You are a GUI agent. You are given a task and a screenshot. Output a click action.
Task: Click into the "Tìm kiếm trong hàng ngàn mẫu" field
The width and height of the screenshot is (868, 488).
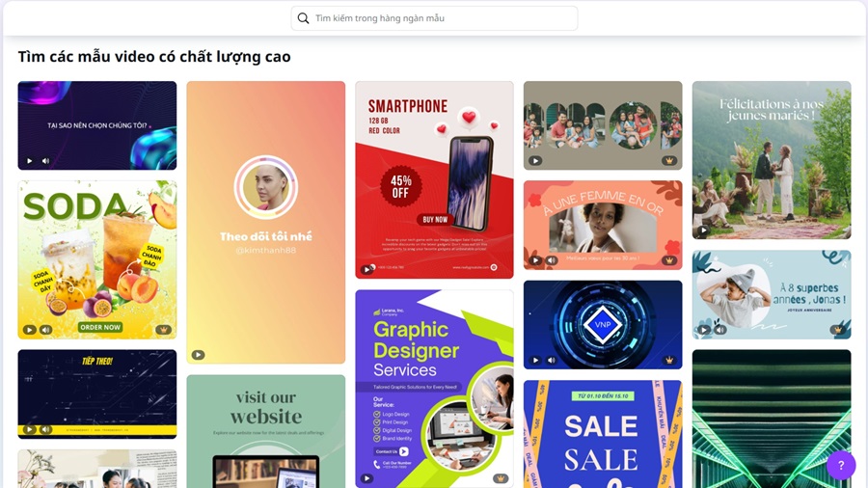coord(435,18)
